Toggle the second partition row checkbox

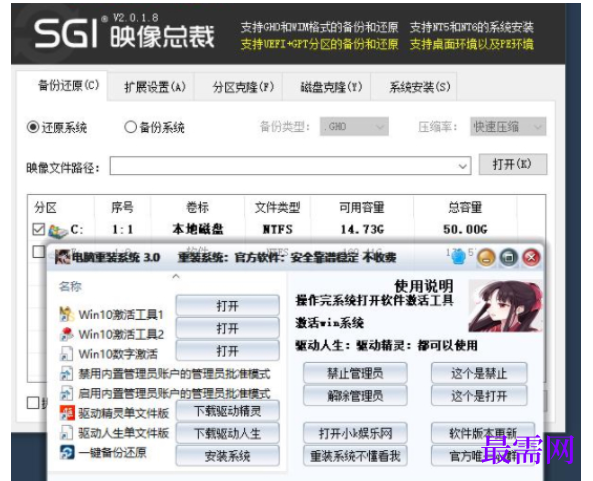[x=39, y=251]
